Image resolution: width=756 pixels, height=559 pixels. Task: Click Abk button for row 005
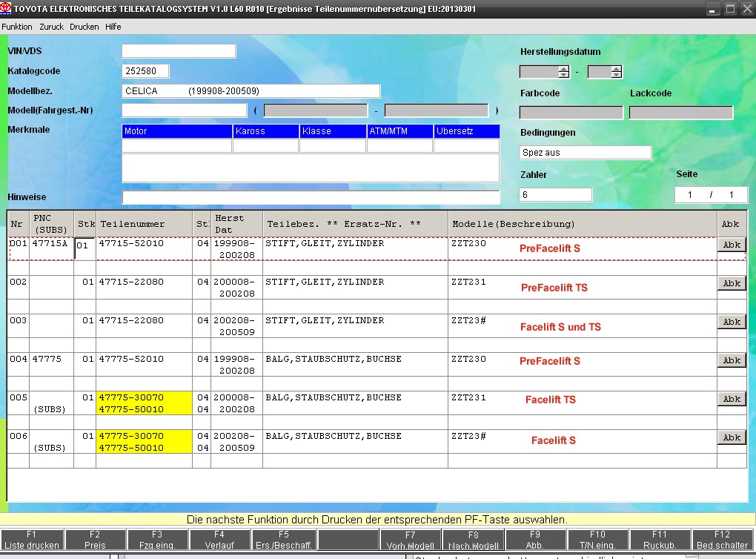[x=732, y=399]
